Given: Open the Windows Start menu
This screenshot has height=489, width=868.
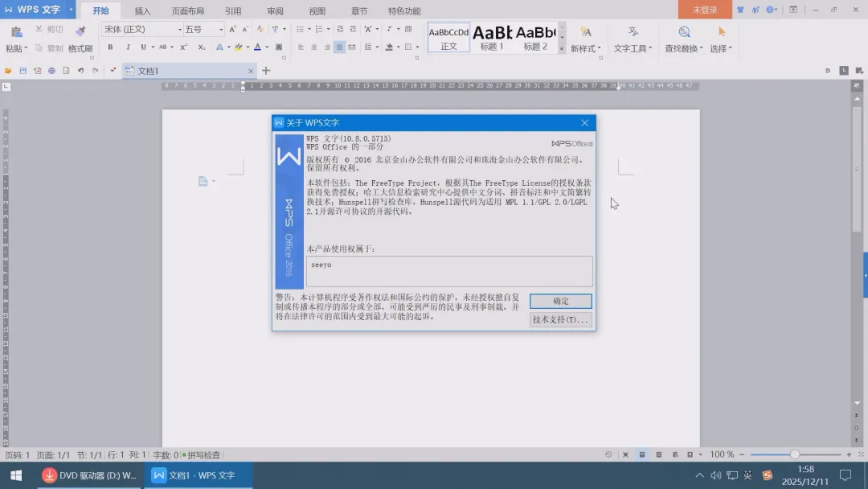Looking at the screenshot, I should pyautogui.click(x=16, y=475).
